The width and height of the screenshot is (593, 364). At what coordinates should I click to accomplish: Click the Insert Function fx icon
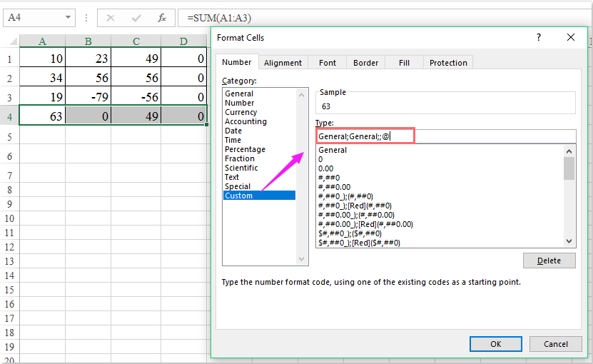coord(162,17)
